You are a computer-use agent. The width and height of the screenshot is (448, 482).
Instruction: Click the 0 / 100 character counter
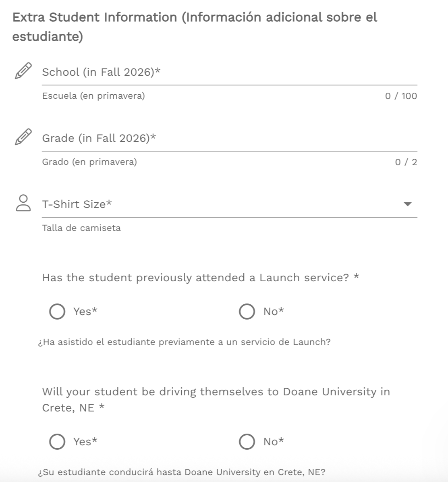click(x=401, y=96)
